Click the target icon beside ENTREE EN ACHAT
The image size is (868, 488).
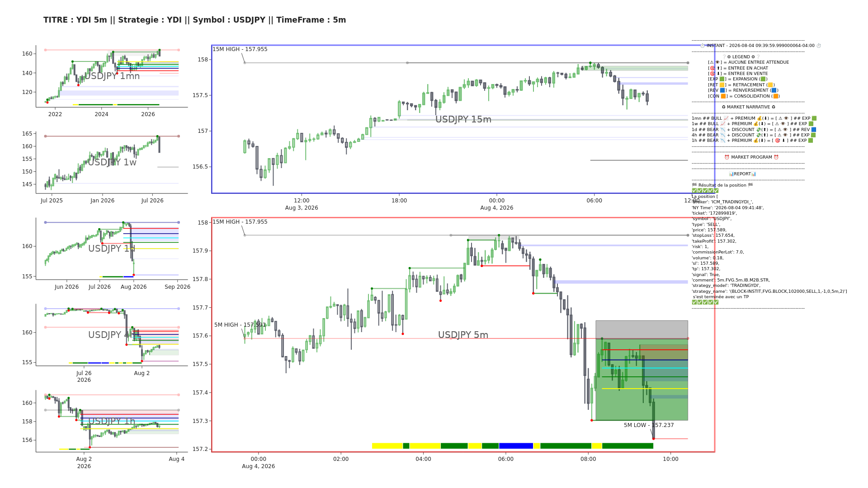[712, 68]
